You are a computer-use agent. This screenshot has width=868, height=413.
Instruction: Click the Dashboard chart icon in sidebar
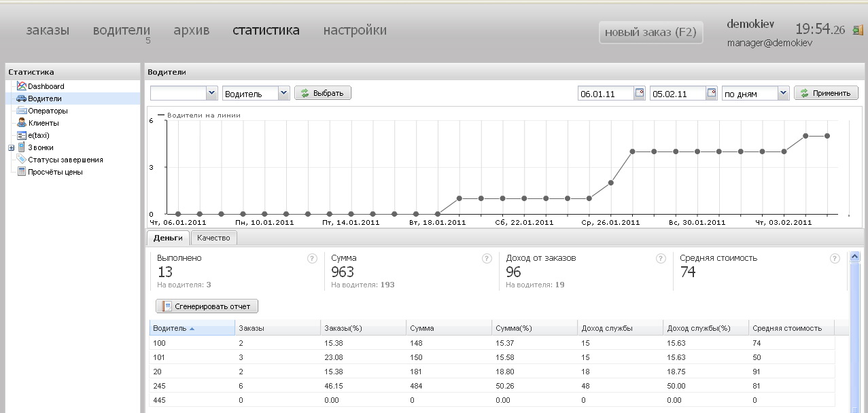(22, 86)
